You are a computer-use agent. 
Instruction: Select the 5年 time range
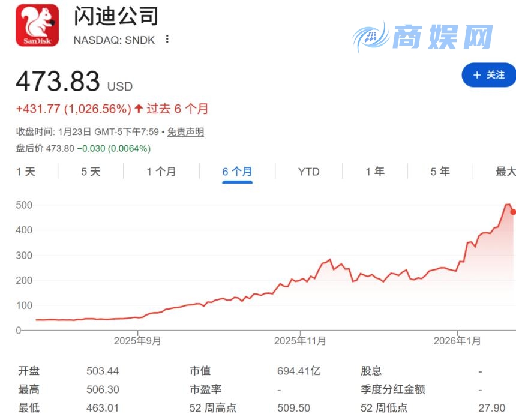click(x=440, y=172)
